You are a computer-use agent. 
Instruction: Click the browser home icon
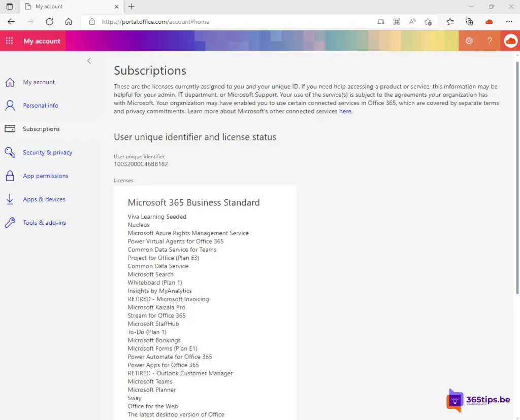[69, 22]
